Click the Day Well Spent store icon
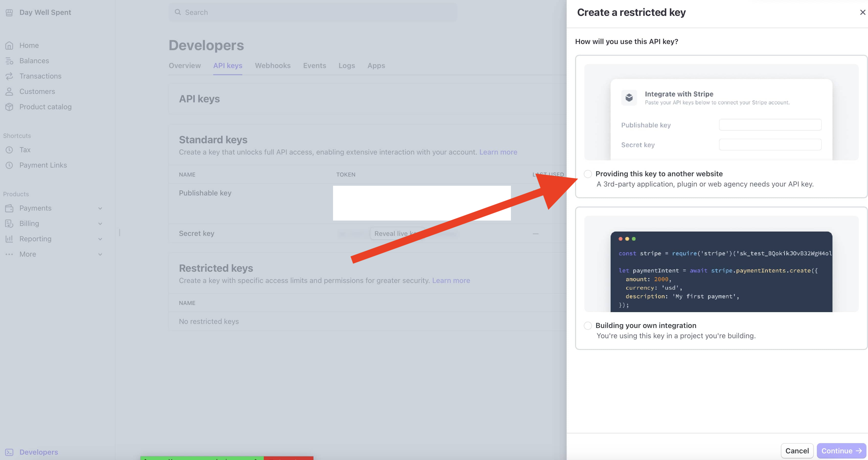The width and height of the screenshot is (868, 460). [x=9, y=13]
